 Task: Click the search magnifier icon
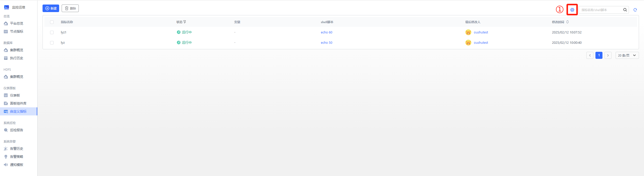pyautogui.click(x=625, y=10)
